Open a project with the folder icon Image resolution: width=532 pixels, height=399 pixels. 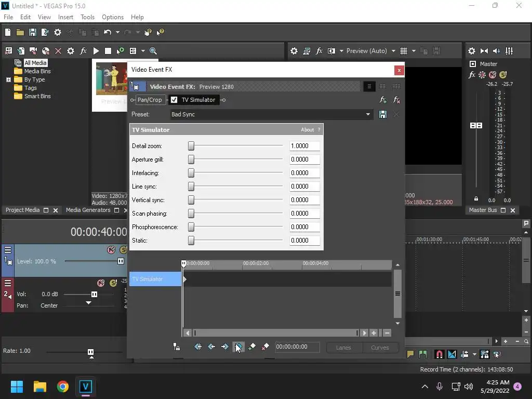click(20, 32)
